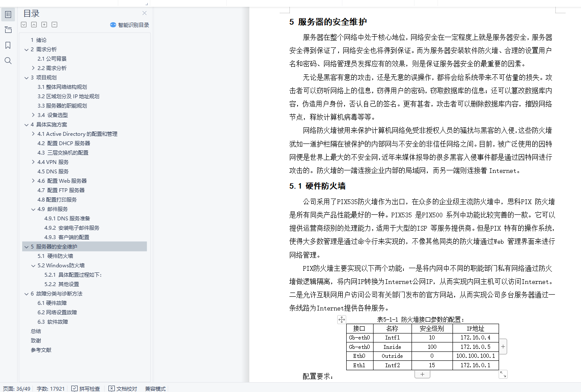This screenshot has height=392, width=581.
Task: Click the page count '页面: 36/49' in status bar
Action: tap(17, 389)
